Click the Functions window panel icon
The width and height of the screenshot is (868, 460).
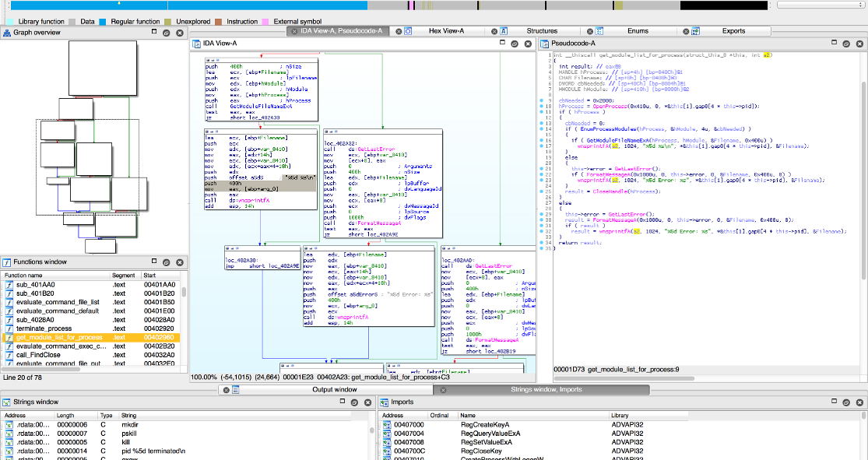coord(7,262)
